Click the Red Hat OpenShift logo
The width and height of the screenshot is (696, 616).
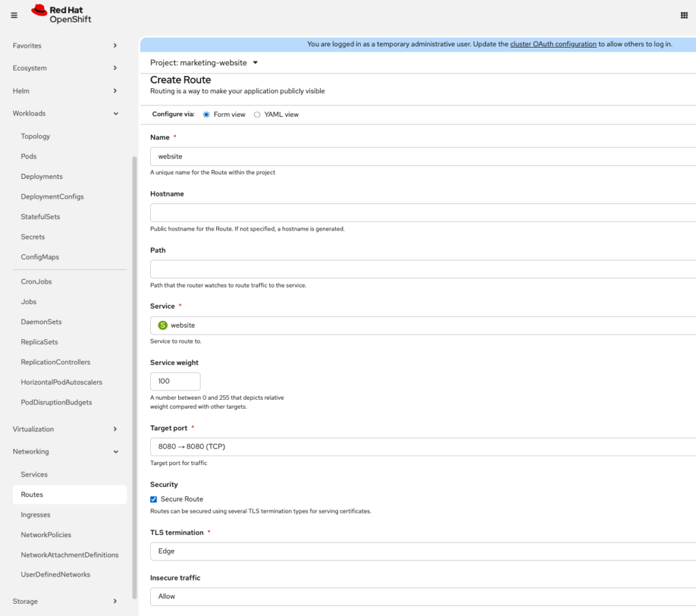pyautogui.click(x=61, y=14)
